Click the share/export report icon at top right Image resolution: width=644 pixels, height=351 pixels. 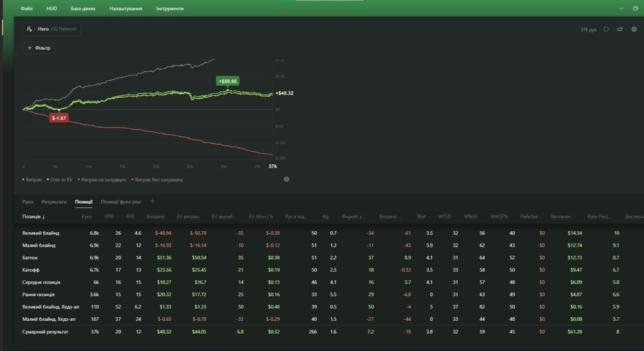point(620,29)
